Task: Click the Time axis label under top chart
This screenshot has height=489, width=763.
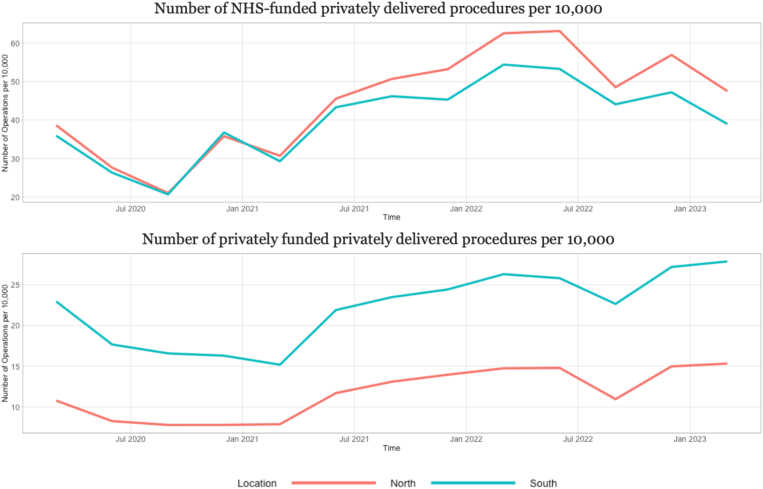Action: click(x=390, y=218)
